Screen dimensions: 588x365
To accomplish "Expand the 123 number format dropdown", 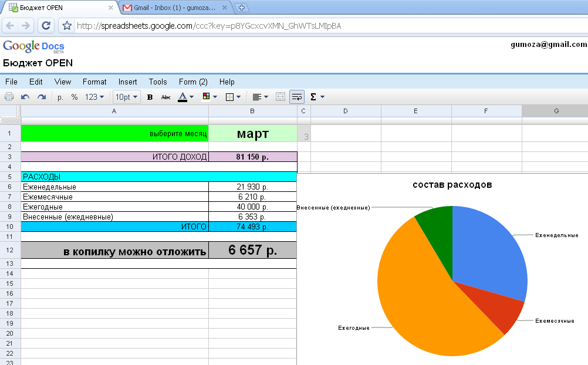I will point(94,97).
